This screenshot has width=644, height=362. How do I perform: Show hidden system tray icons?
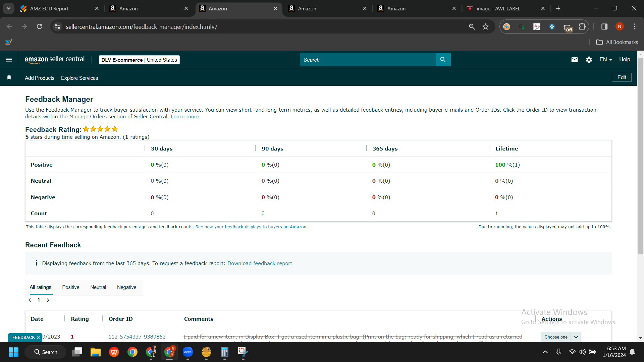(x=545, y=352)
